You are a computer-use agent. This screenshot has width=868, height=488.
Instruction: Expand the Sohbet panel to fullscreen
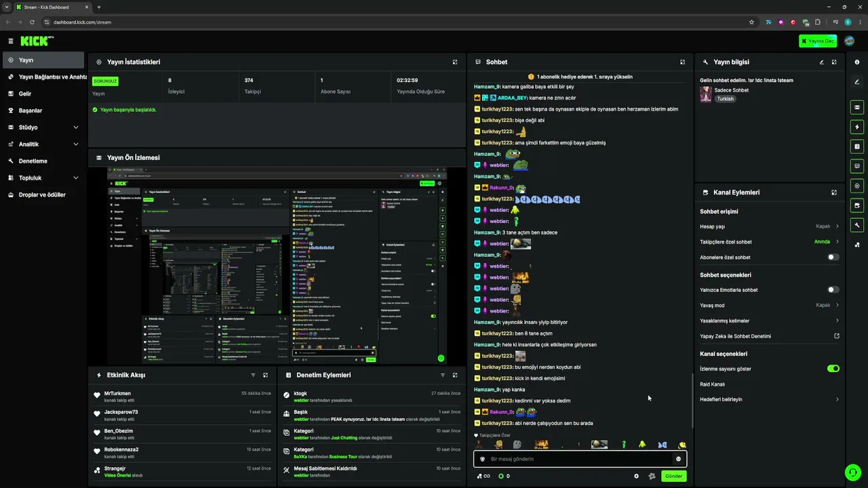(683, 62)
